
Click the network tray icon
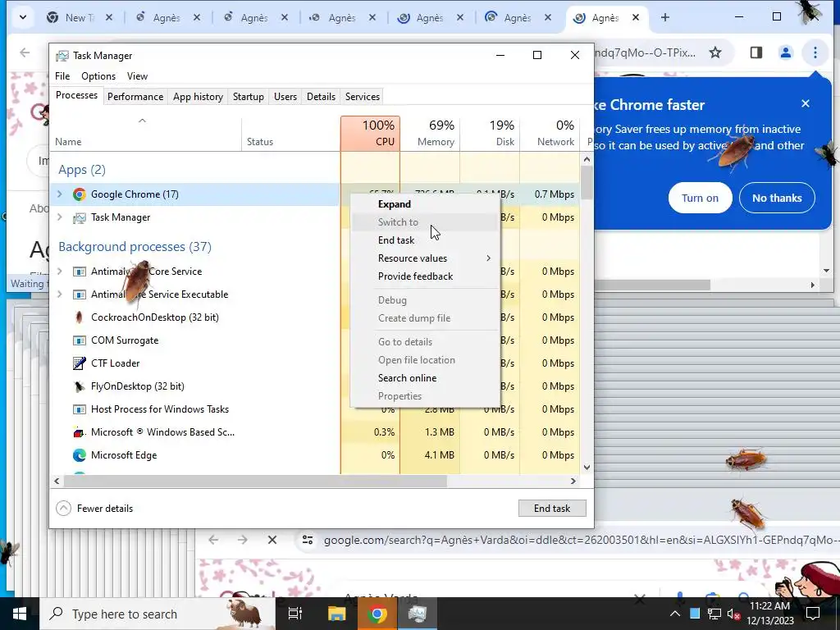coord(714,614)
